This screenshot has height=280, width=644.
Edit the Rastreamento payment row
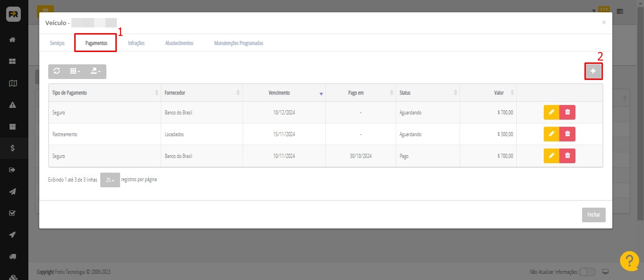pyautogui.click(x=551, y=134)
